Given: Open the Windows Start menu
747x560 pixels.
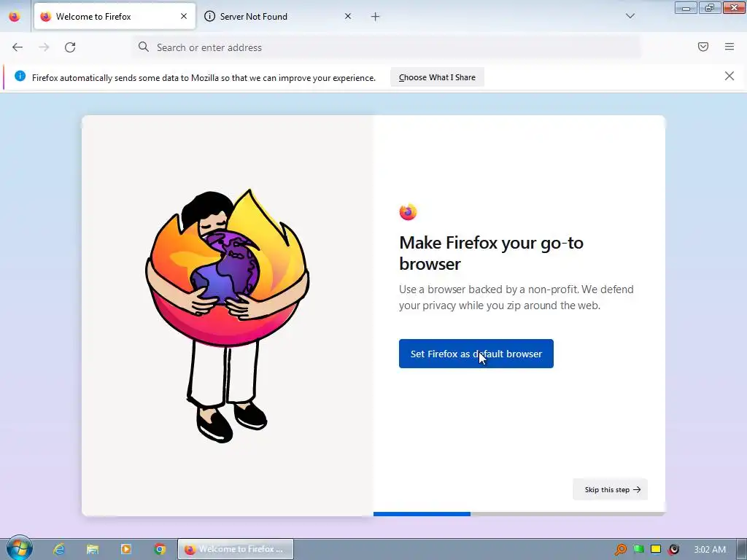Looking at the screenshot, I should tap(20, 548).
